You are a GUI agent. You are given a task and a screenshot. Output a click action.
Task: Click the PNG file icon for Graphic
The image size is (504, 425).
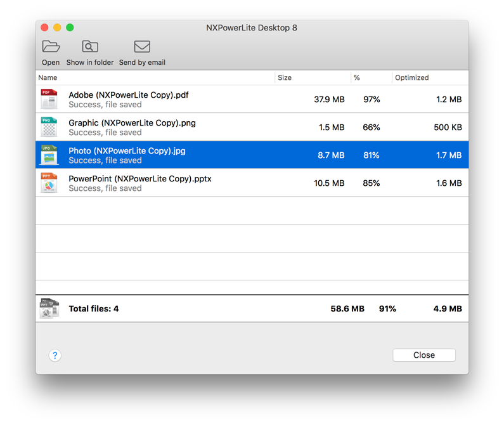[49, 127]
